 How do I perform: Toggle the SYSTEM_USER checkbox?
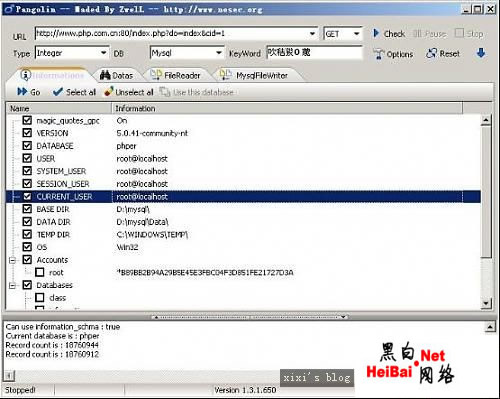point(27,171)
